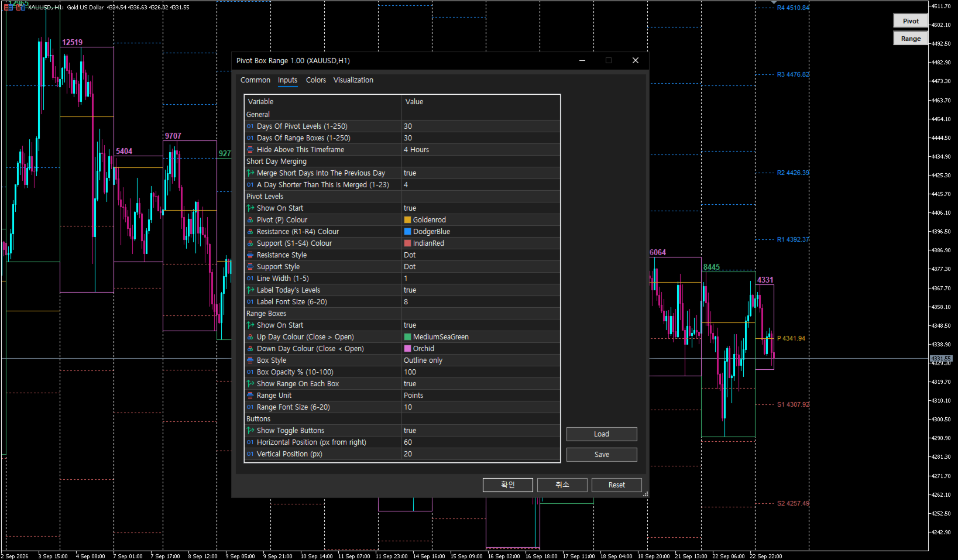Click the Show Toggle Buttons boolean icon
The height and width of the screenshot is (560, 958).
point(250,431)
